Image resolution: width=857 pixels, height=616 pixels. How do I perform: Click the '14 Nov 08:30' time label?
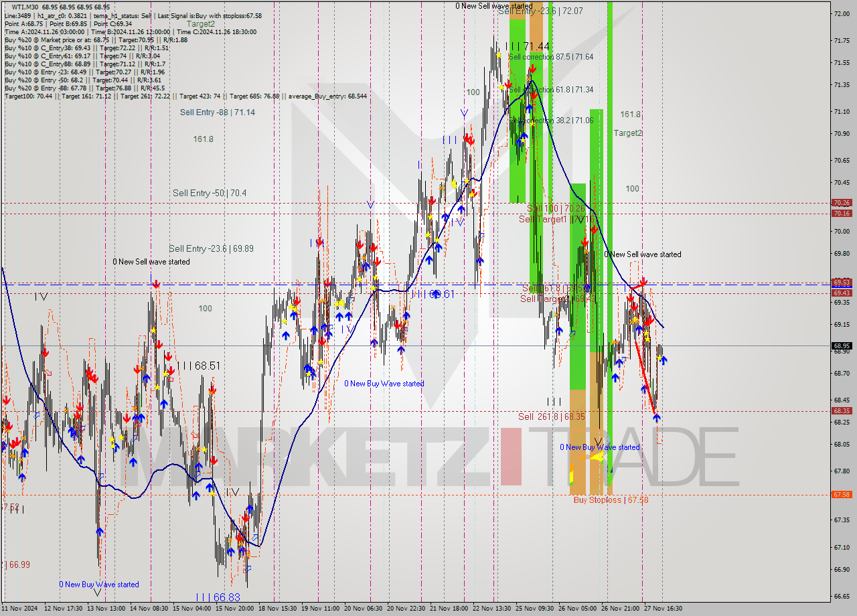[x=150, y=609]
